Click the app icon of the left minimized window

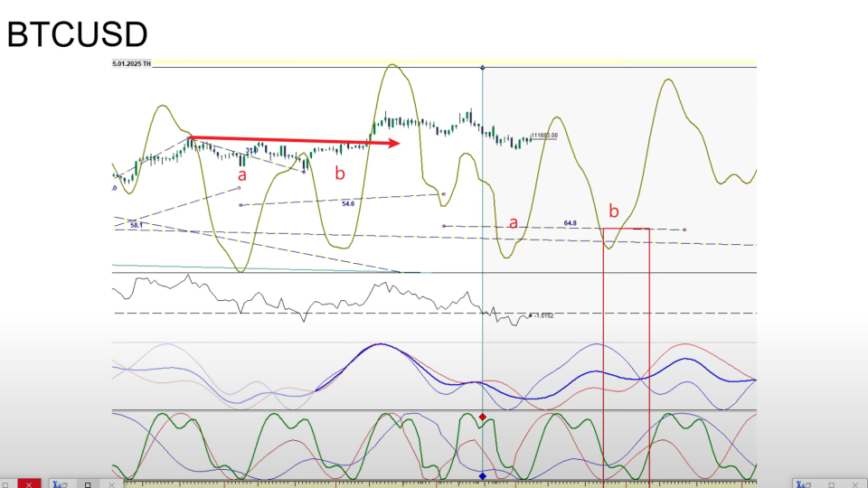58,483
